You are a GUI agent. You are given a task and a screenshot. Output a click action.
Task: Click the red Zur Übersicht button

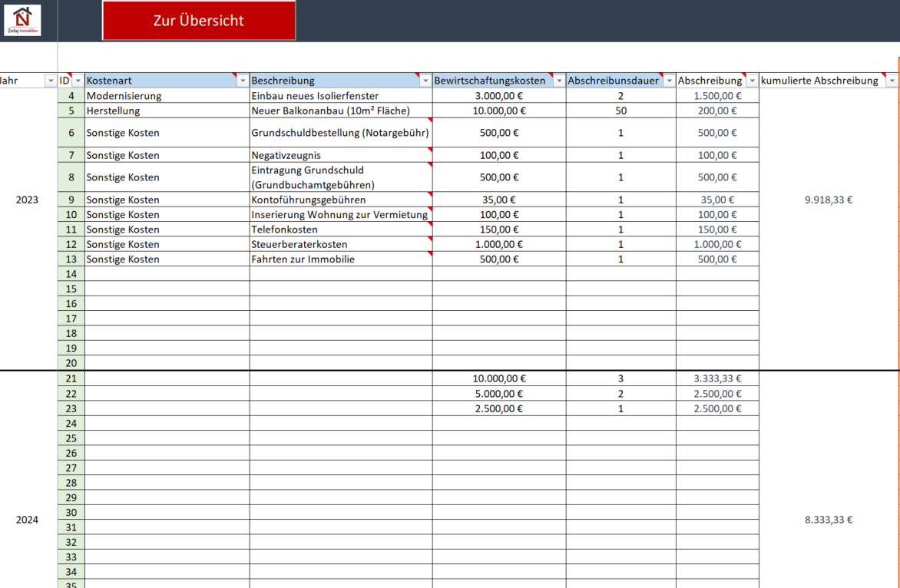point(199,21)
